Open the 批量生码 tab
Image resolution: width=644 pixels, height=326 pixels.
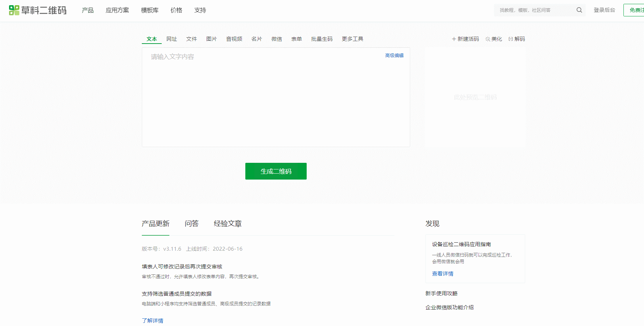coord(322,39)
